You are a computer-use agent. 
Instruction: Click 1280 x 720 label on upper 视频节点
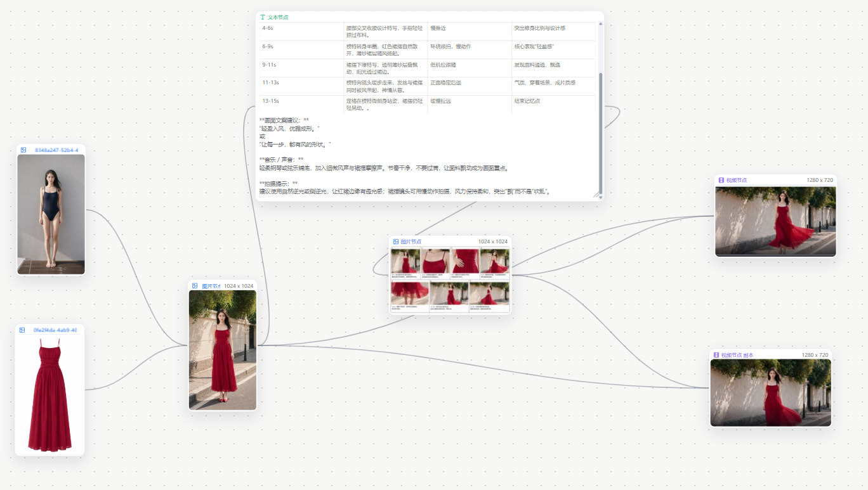[820, 180]
